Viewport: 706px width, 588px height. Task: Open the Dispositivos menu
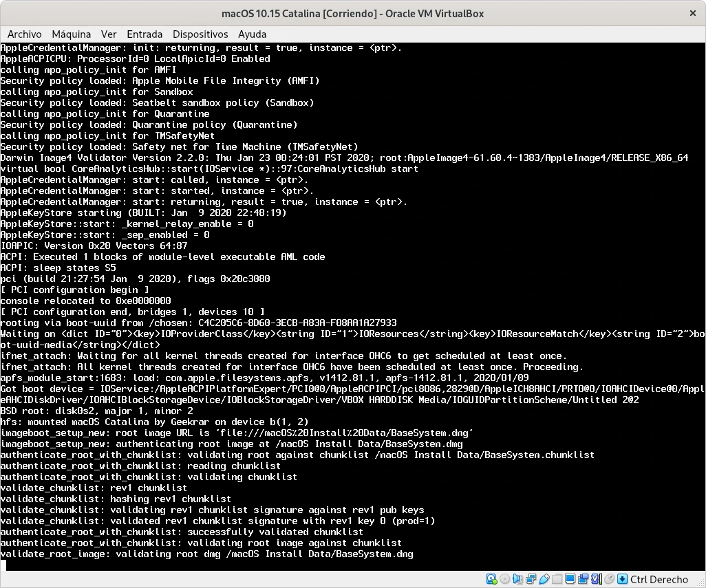point(200,34)
